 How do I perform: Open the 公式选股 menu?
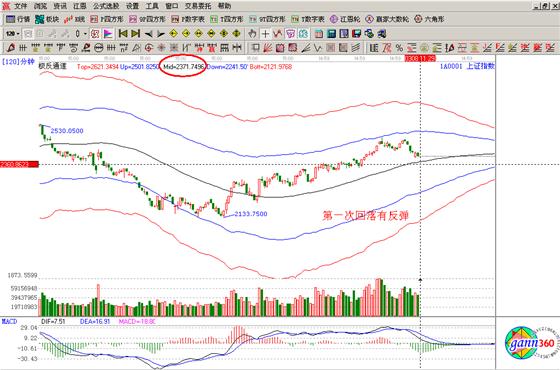coord(106,6)
